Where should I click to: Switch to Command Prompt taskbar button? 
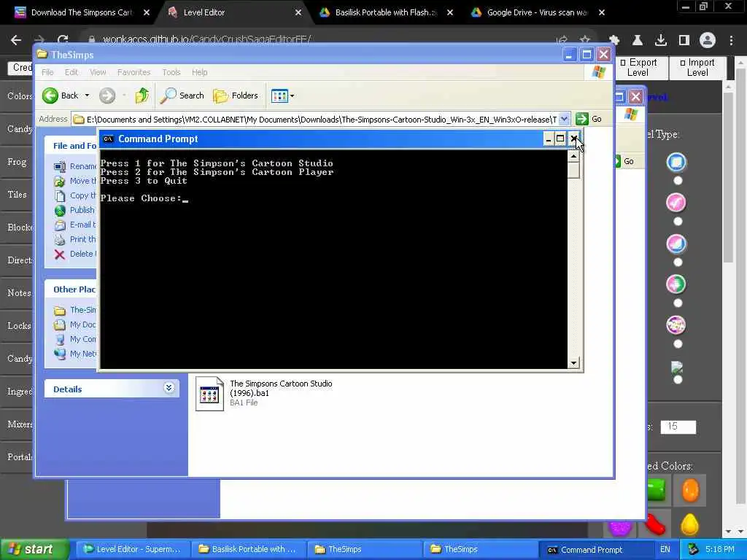click(595, 550)
